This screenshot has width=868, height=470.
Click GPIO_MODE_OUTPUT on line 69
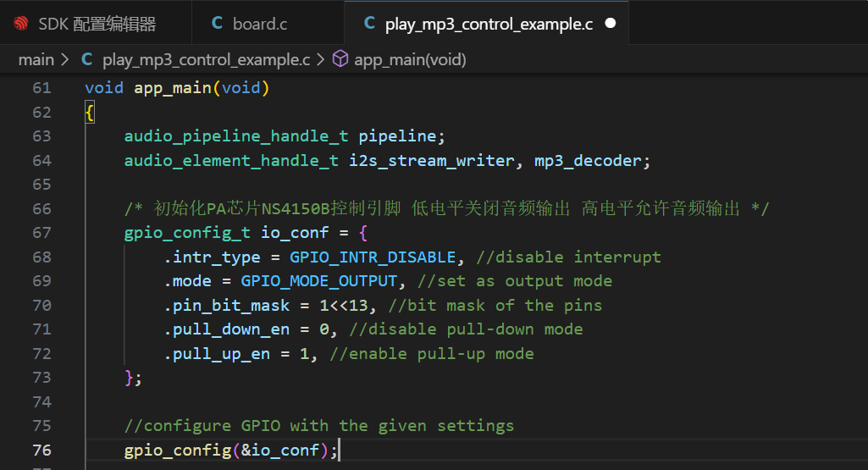pyautogui.click(x=319, y=281)
